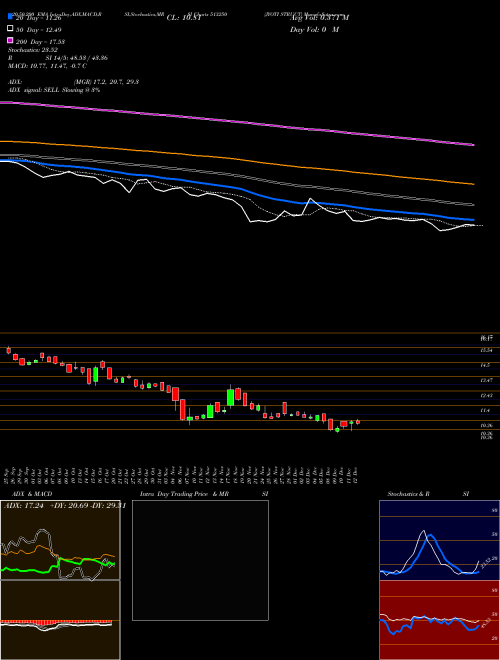The width and height of the screenshot is (500, 660).
Task: Click the 'Day Vol: 0 M' label
Action: (314, 29)
